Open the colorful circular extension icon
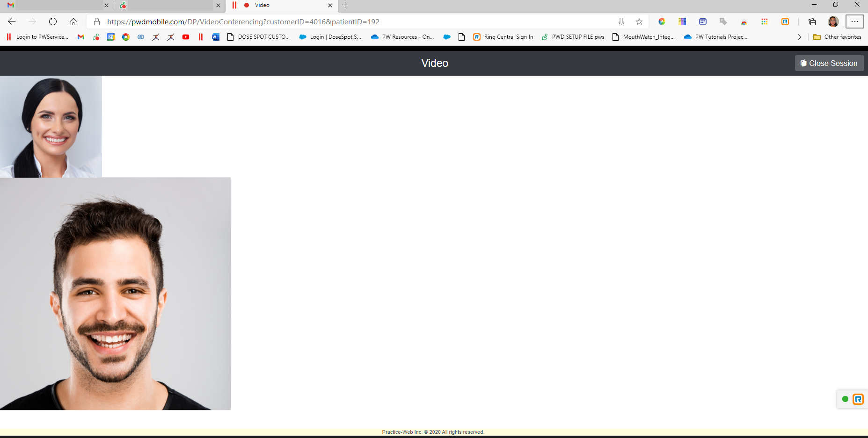868x438 pixels. pos(662,22)
